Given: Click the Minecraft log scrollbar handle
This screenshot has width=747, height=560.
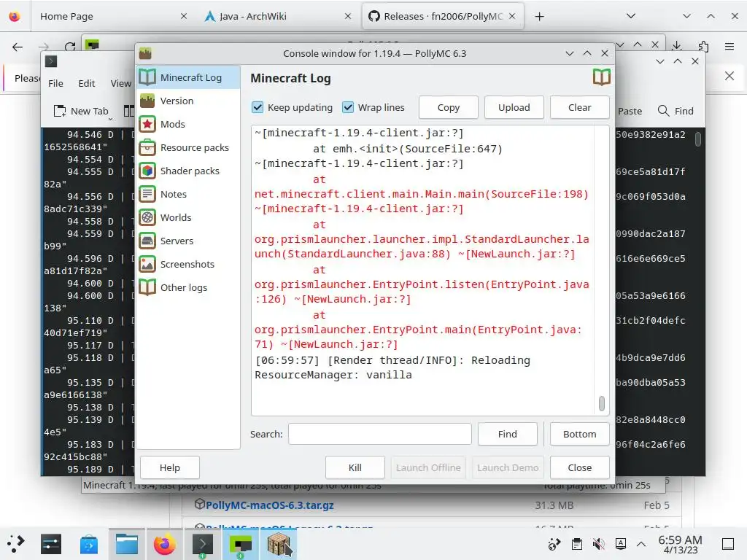Looking at the screenshot, I should [602, 403].
